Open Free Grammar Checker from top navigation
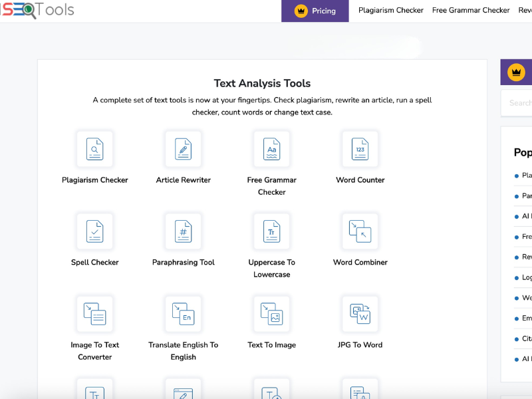532x399 pixels. [471, 10]
